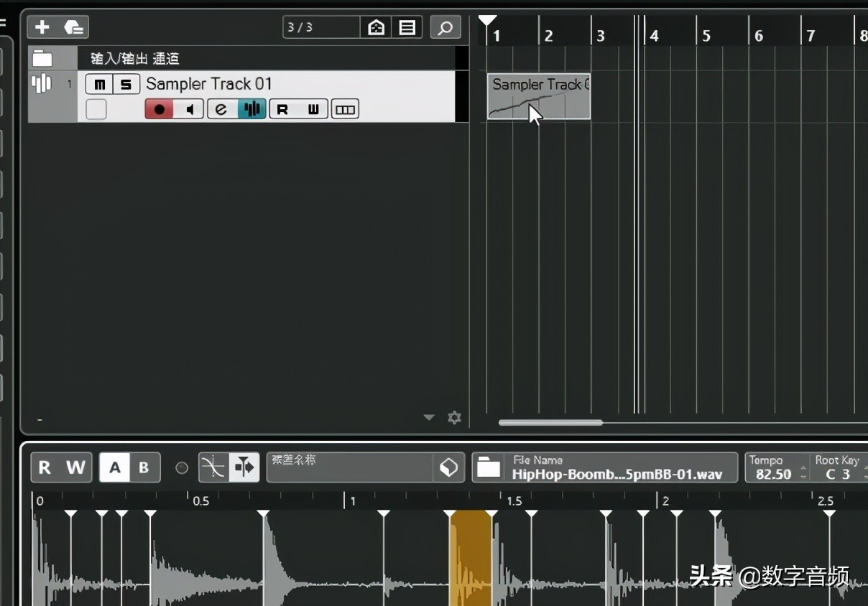This screenshot has width=868, height=606.
Task: Enable automation Read with the R button
Action: tap(44, 467)
